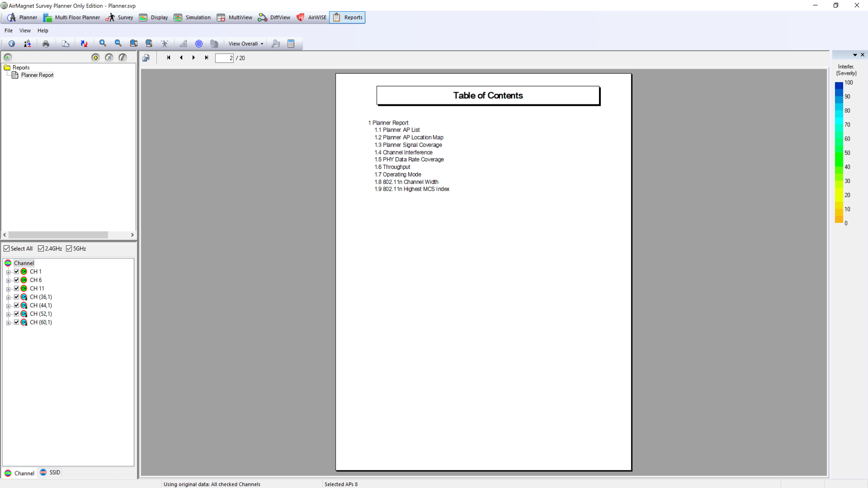
Task: Switch to the SSID tab
Action: [x=50, y=473]
